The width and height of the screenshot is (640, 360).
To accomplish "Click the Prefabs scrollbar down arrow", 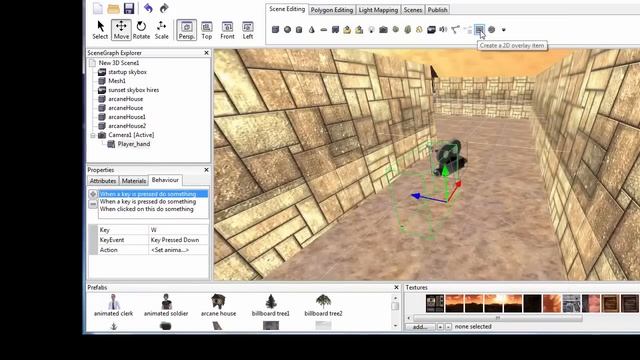I will click(395, 326).
